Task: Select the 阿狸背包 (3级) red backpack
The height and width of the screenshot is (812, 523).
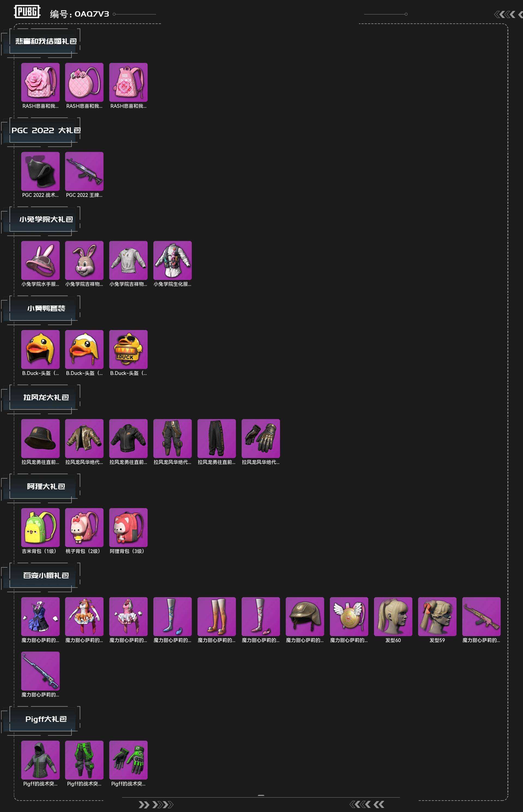Action: 128,527
